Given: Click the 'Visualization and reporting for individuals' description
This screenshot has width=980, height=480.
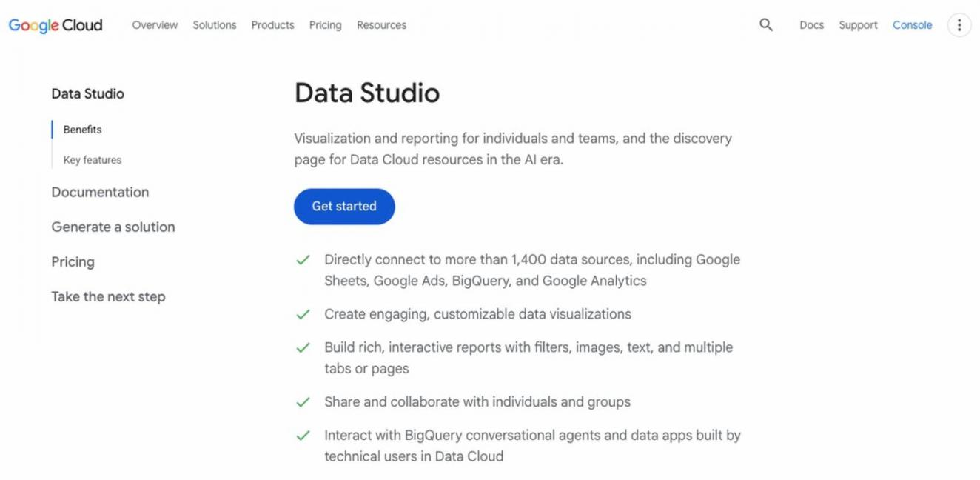Looking at the screenshot, I should coord(513,149).
